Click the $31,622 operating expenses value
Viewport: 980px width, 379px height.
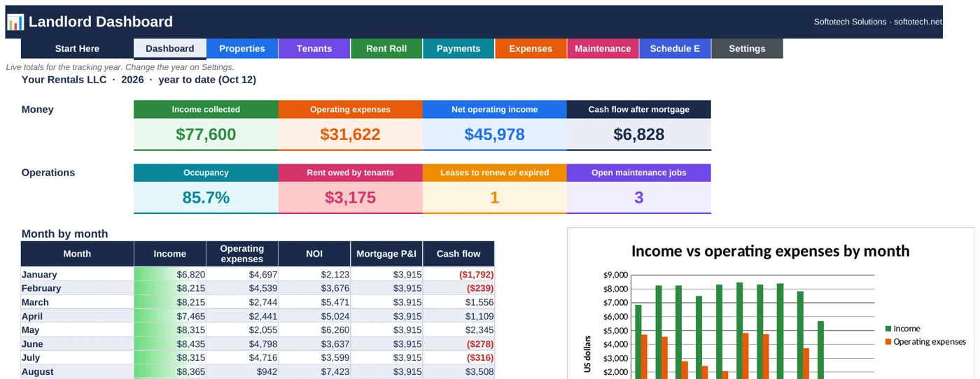point(350,134)
